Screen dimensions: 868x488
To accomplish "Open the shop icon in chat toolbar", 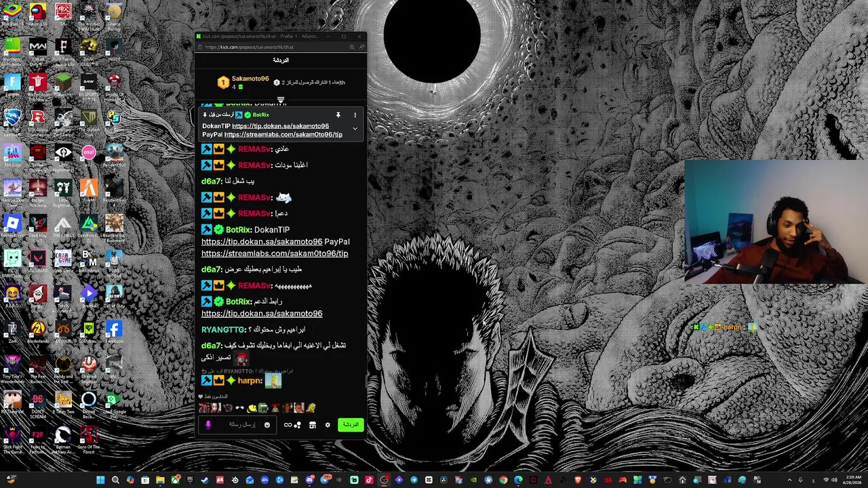I will (313, 425).
